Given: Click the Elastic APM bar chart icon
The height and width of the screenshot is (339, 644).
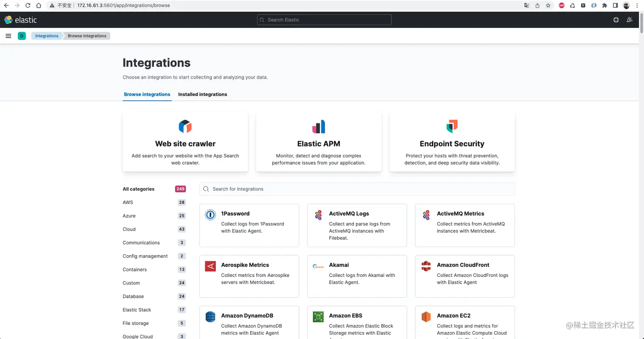Looking at the screenshot, I should [319, 126].
